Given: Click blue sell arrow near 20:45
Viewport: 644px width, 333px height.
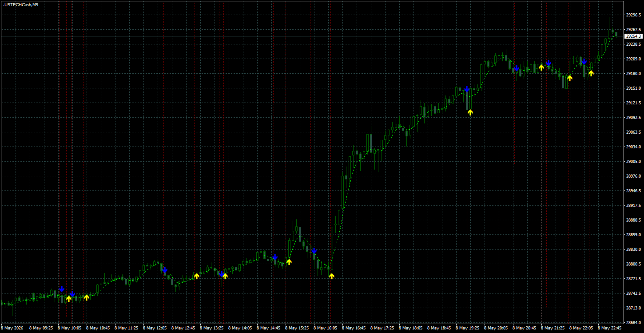Looking at the screenshot, I should click(517, 68).
